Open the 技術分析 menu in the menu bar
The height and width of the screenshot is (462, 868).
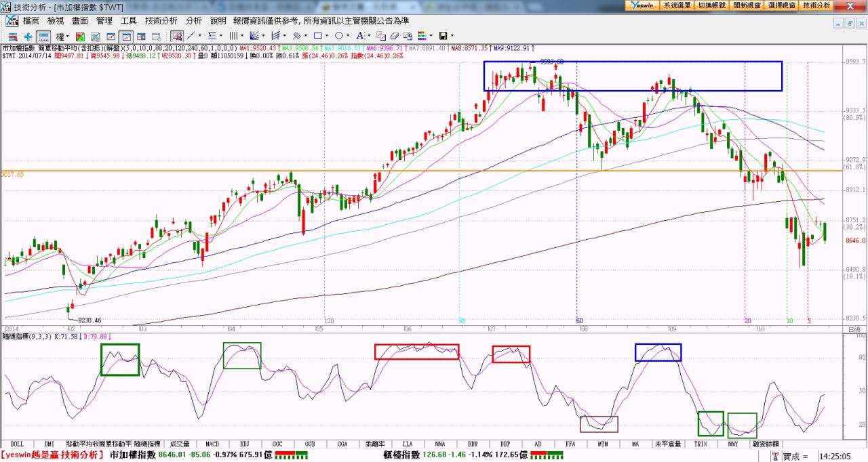161,21
